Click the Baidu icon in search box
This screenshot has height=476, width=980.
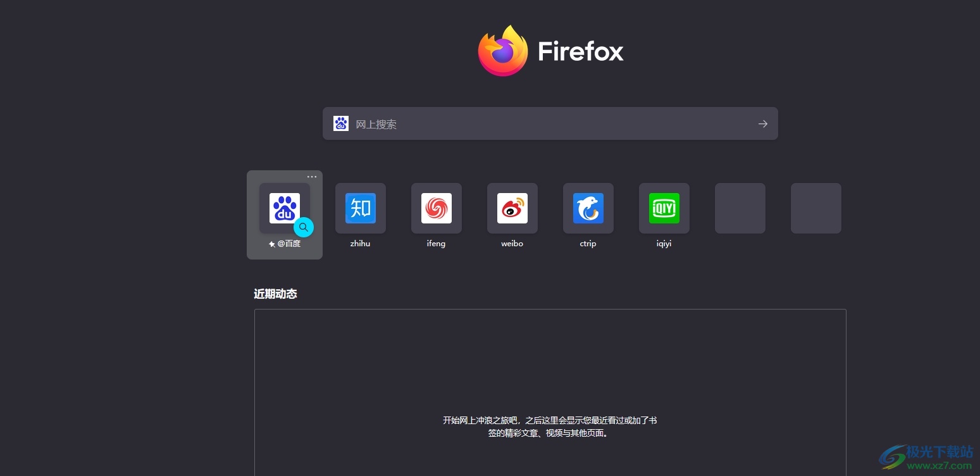click(x=341, y=123)
